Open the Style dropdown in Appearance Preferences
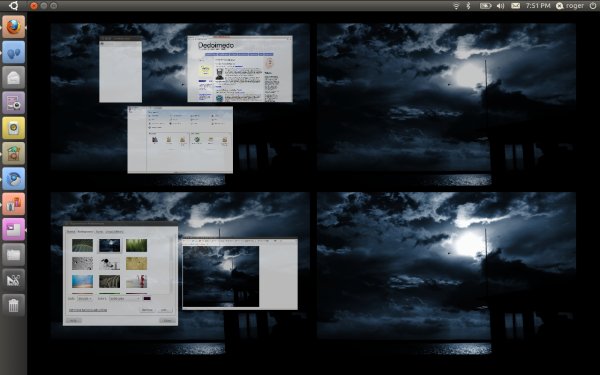 85,298
